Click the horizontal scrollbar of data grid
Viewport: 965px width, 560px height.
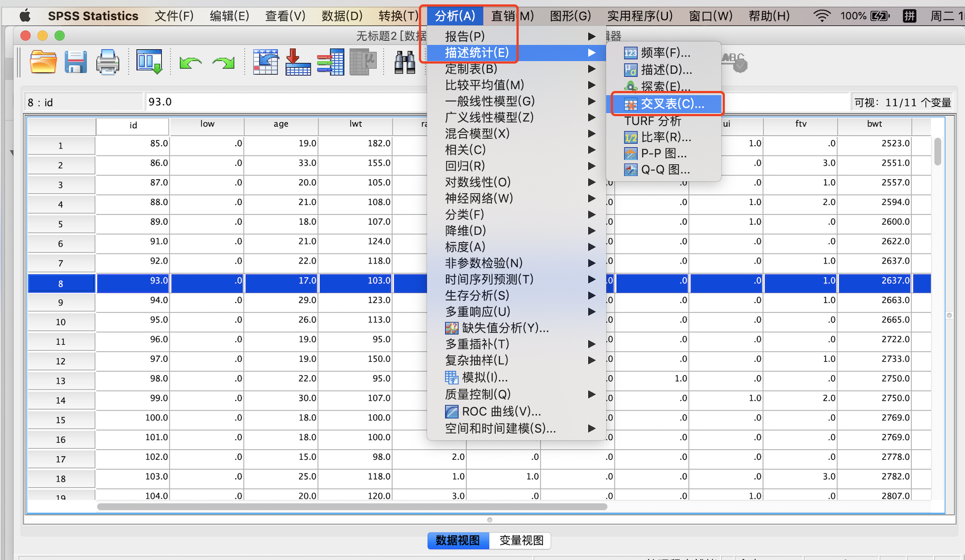[x=351, y=506]
